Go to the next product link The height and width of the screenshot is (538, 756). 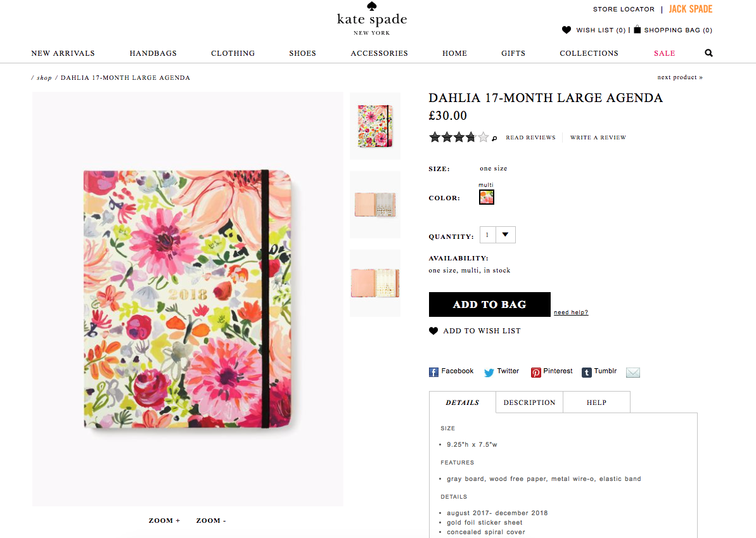tap(680, 77)
